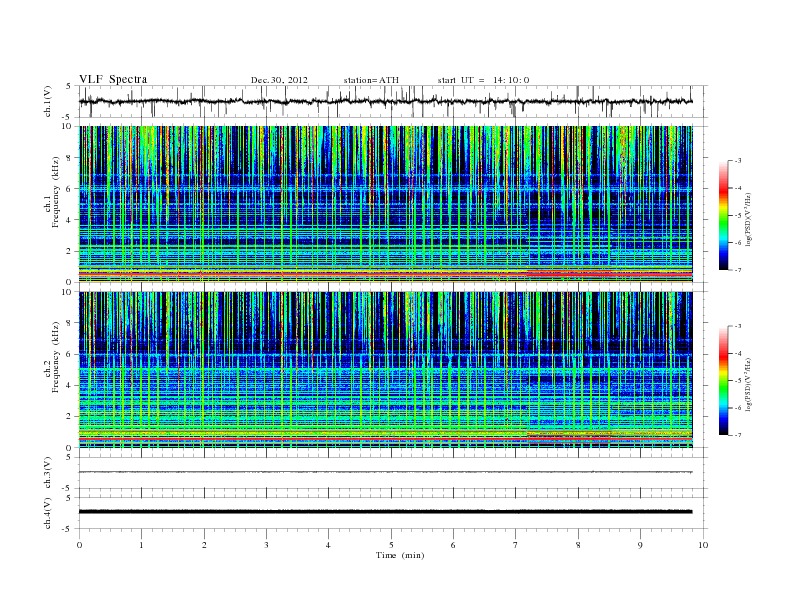Click the ch.2 colorbar 'log(PSD)(V²/Hz)' label
792x612 pixels.
(750, 384)
